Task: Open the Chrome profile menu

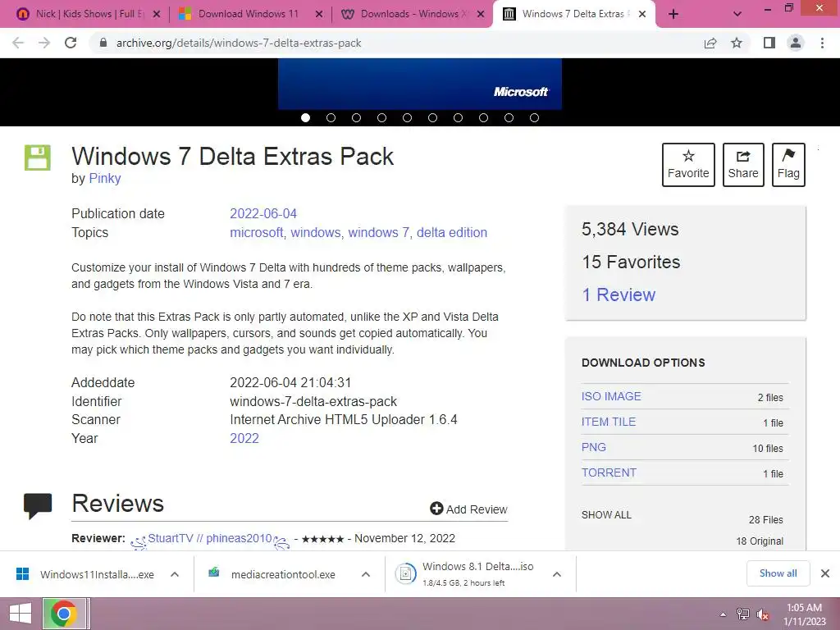Action: point(796,43)
